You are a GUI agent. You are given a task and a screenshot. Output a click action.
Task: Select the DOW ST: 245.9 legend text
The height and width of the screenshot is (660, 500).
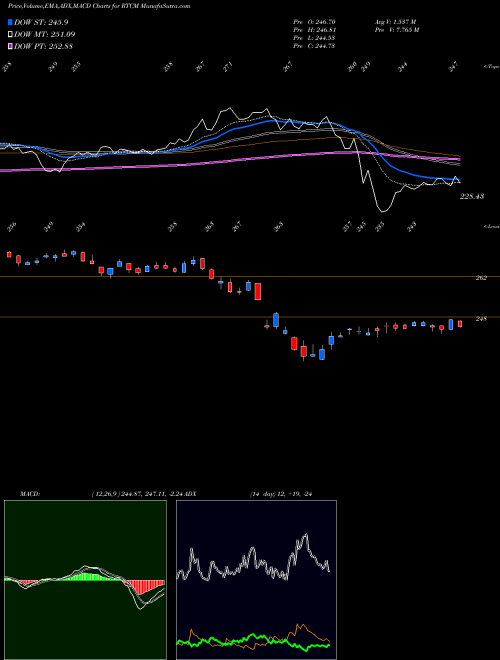pyautogui.click(x=41, y=22)
